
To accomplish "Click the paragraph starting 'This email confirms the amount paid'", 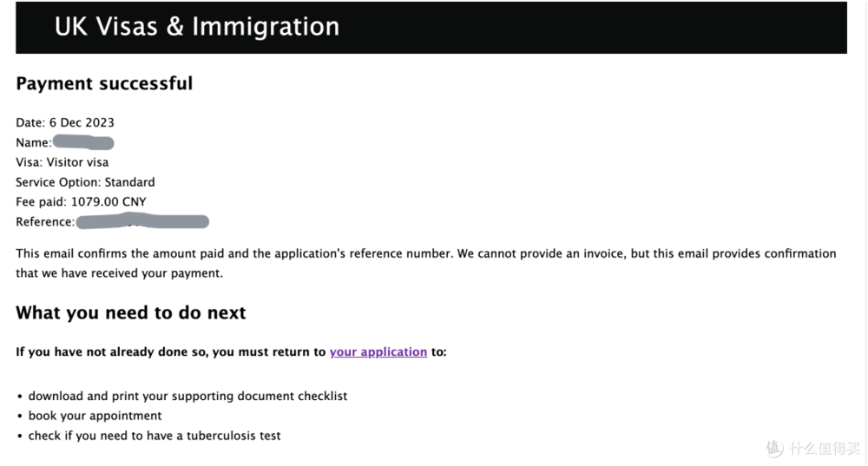I will click(x=425, y=263).
